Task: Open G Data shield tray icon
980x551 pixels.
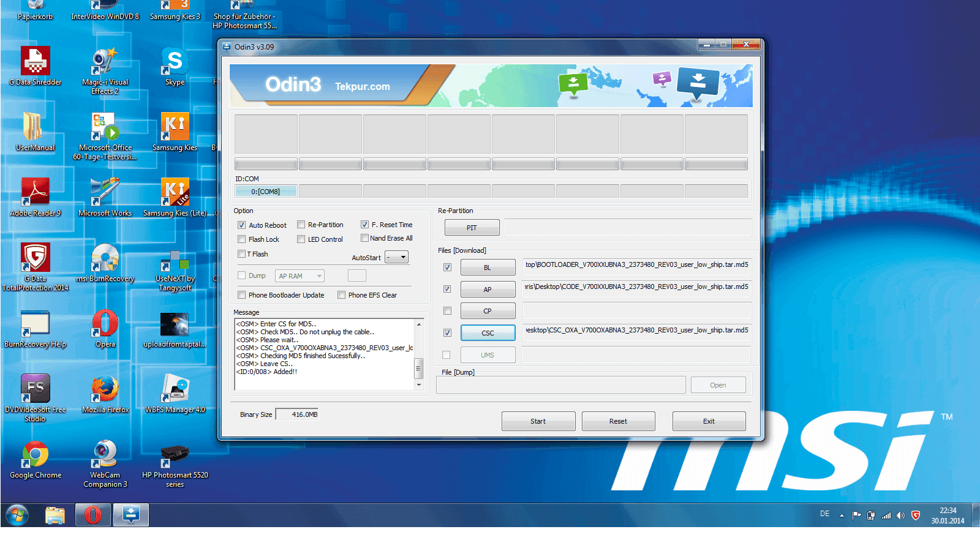Action: coord(916,515)
